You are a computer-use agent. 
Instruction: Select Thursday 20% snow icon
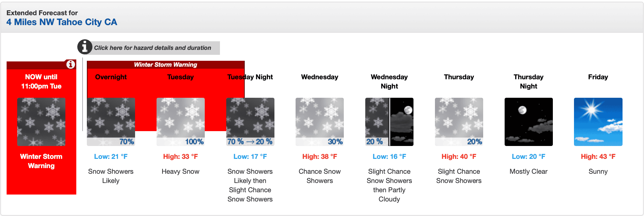click(459, 122)
